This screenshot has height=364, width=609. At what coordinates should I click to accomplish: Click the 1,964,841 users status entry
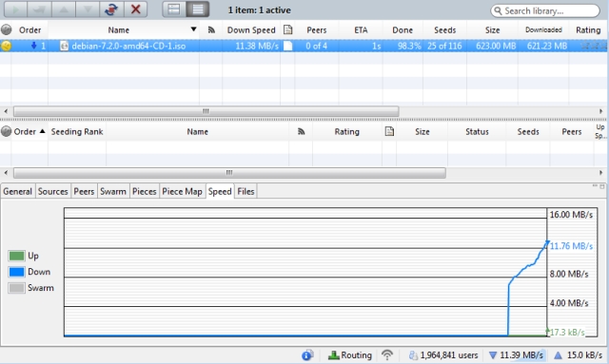click(x=443, y=355)
